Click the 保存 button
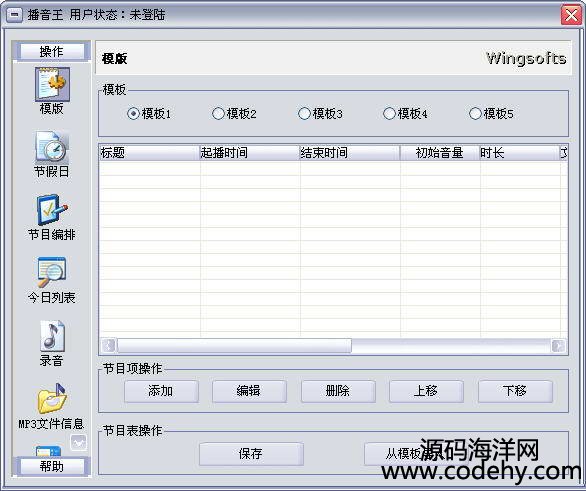 251,454
